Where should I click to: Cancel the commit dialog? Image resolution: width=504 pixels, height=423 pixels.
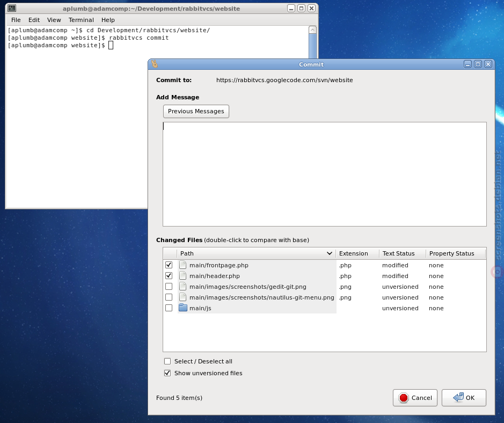(x=415, y=398)
